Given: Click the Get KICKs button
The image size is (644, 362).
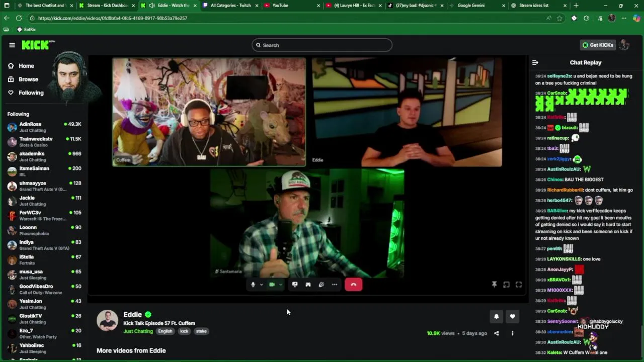Looking at the screenshot, I should (598, 45).
